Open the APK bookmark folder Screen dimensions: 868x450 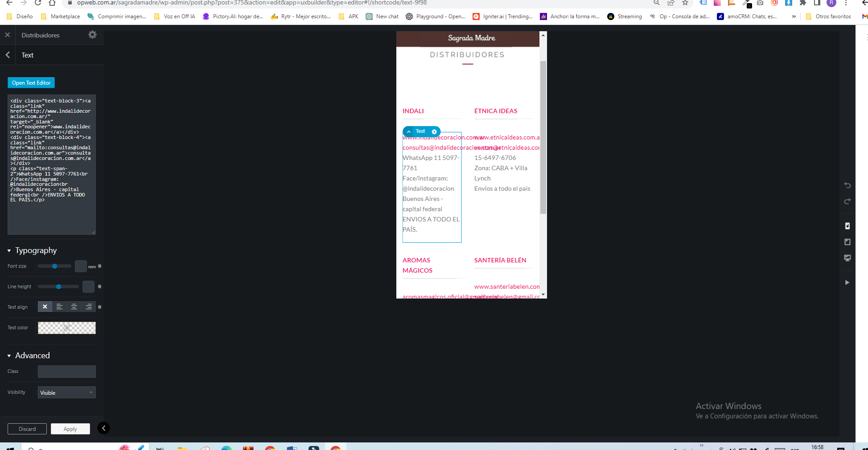click(x=349, y=16)
